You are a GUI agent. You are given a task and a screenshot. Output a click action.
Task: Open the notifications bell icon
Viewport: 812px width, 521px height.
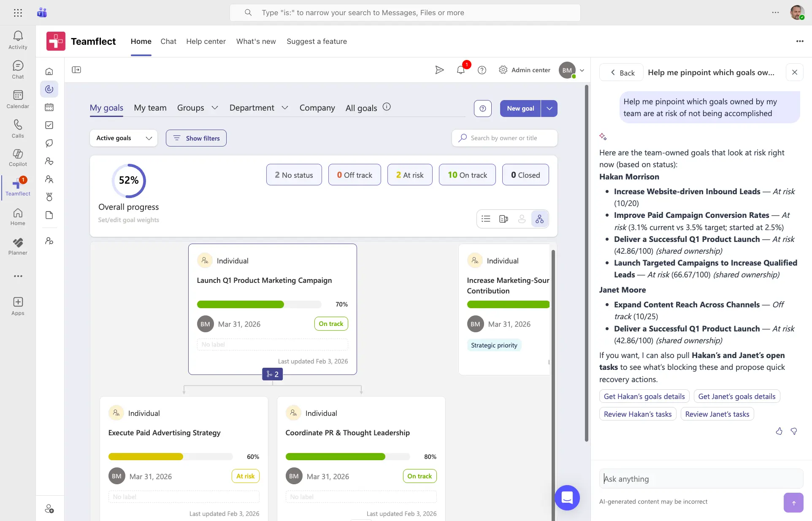click(x=461, y=70)
